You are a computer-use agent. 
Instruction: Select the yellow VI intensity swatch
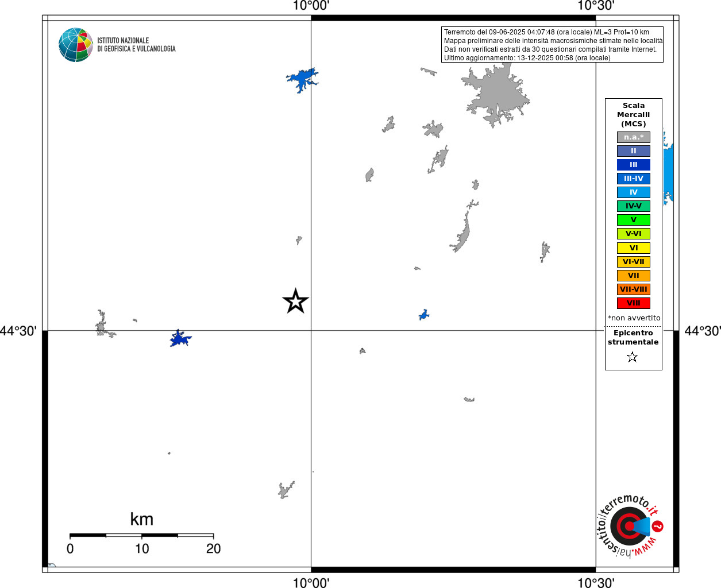pos(634,248)
